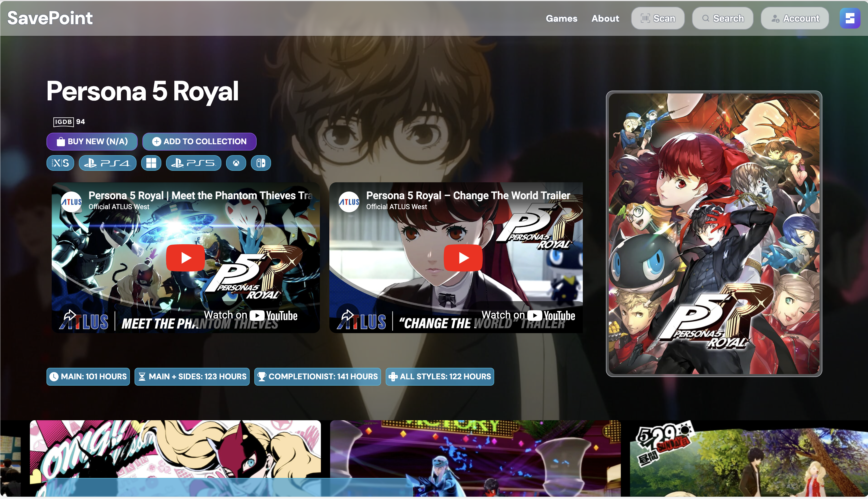Click share arrow on first video
This screenshot has width=868, height=499.
70,315
